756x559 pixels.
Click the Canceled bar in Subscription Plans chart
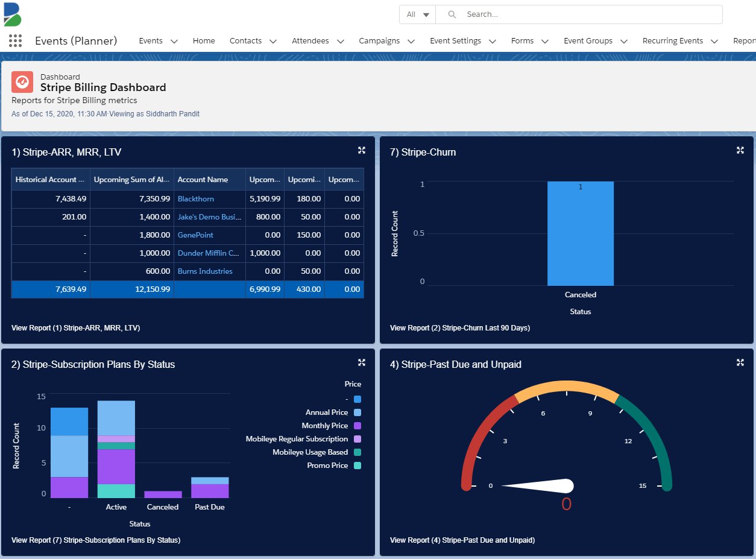(163, 494)
